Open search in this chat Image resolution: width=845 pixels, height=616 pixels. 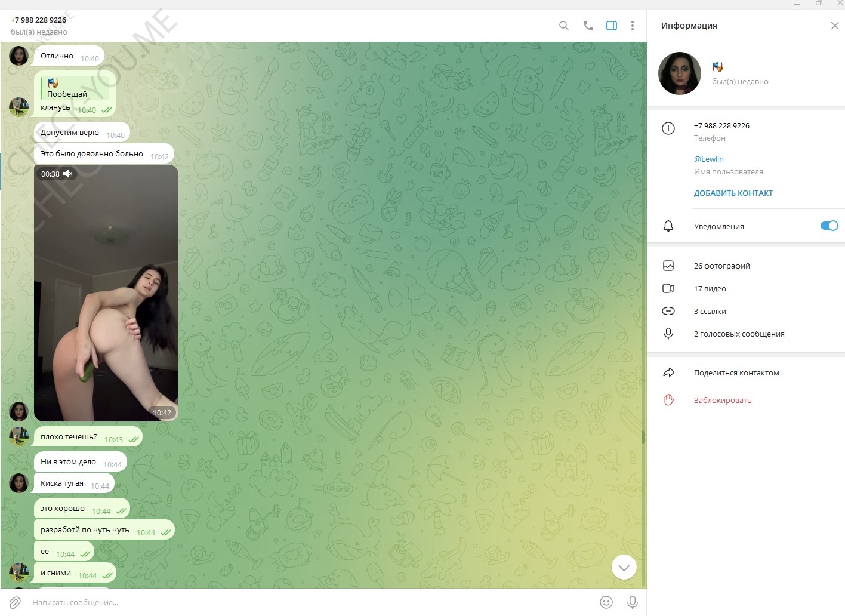(x=563, y=26)
